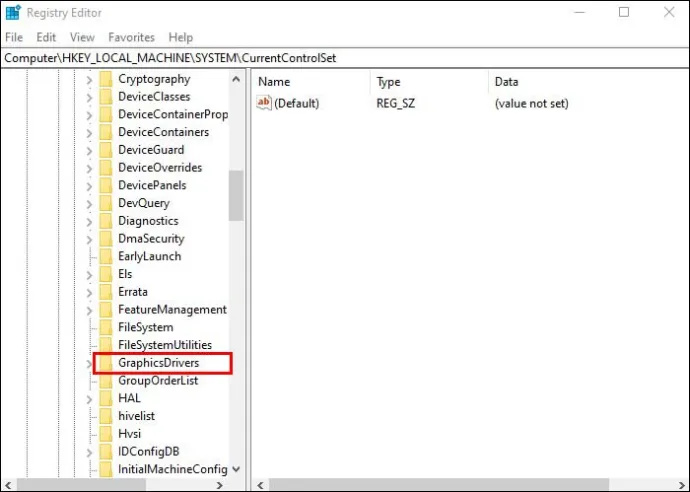
Task: Select the GraphicsDrivers key label
Action: tap(158, 363)
